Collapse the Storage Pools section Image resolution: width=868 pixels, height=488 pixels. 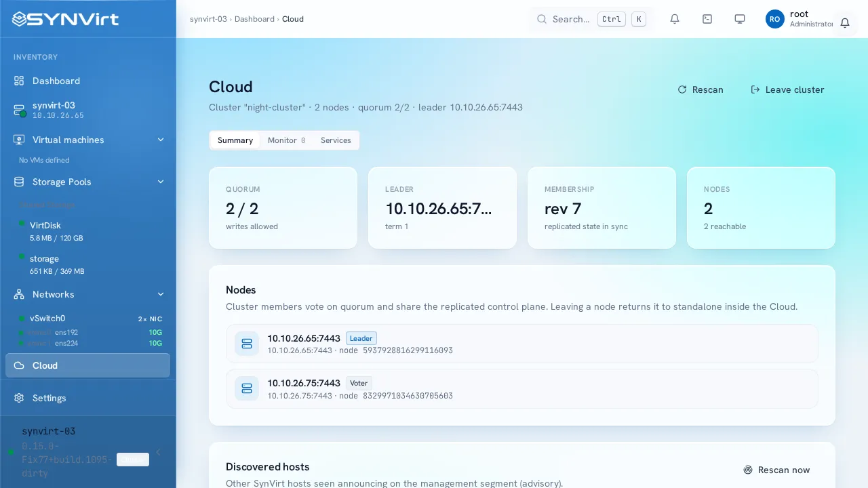[x=161, y=182]
